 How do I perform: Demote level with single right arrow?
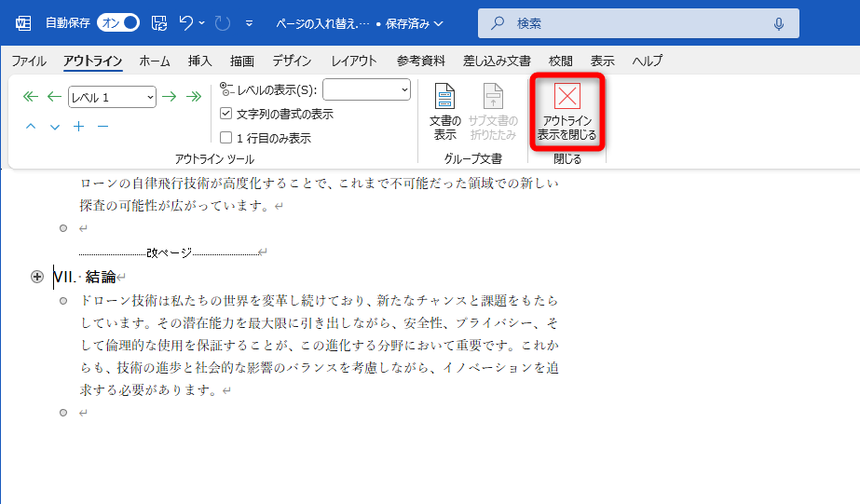pyautogui.click(x=170, y=97)
